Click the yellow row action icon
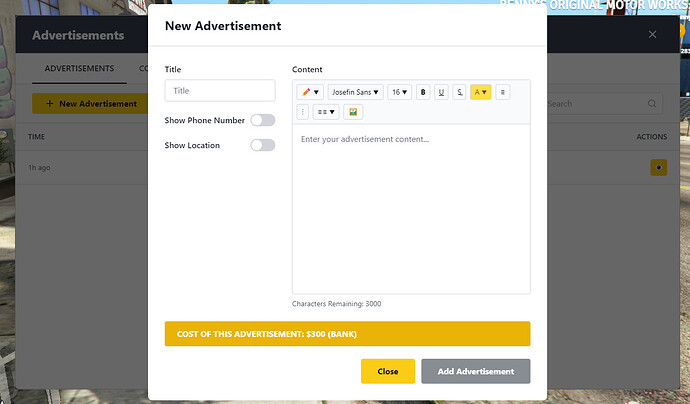The height and width of the screenshot is (404, 690). click(658, 167)
